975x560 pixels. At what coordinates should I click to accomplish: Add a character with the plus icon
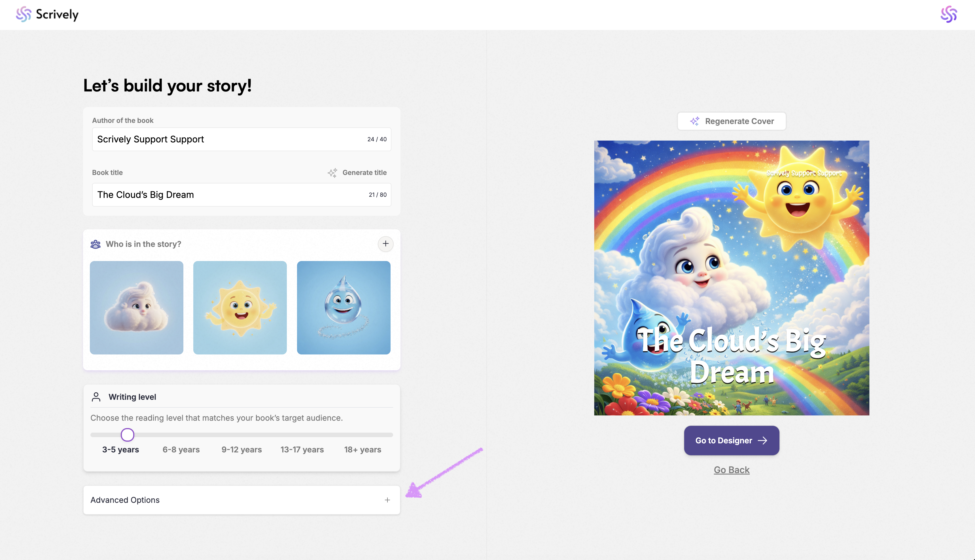click(x=385, y=244)
